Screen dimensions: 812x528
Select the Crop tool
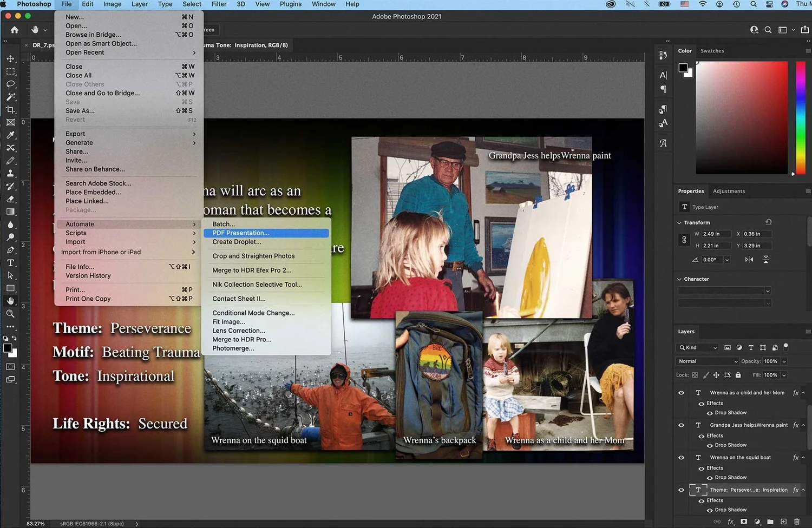tap(10, 110)
